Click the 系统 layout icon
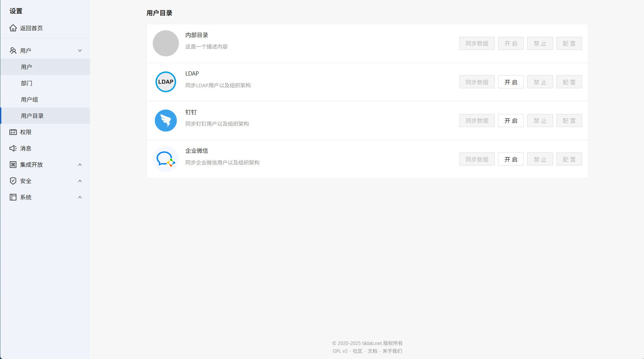 13,197
